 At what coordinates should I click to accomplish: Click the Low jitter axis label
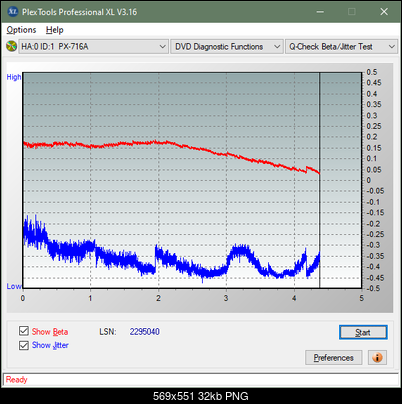[x=14, y=286]
